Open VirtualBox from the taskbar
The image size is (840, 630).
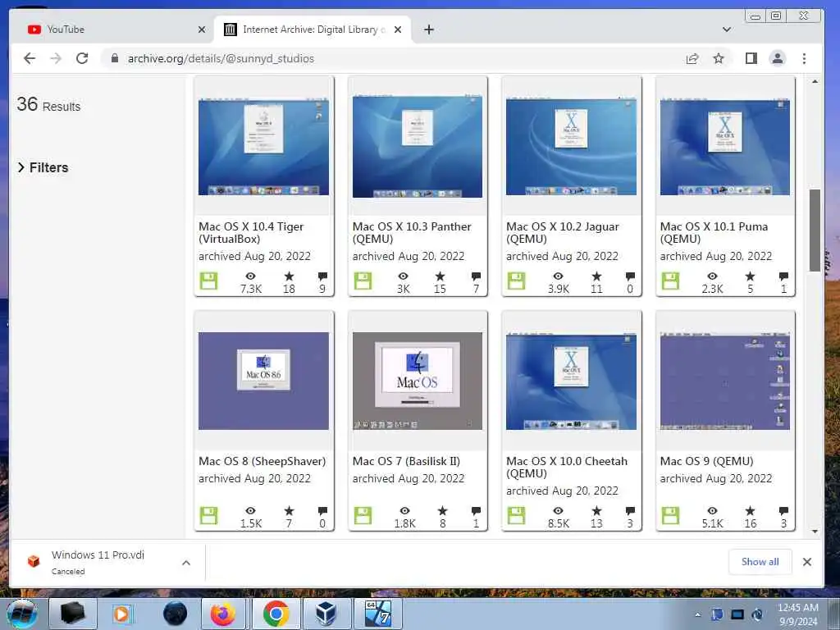[x=326, y=614]
